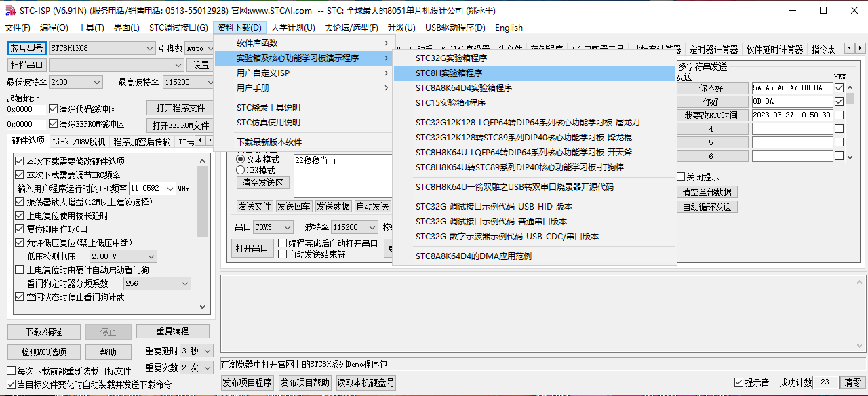Viewport: 868px width, 396px height.
Task: Open the 最低波特率 2400 dropdown
Action: click(x=75, y=82)
